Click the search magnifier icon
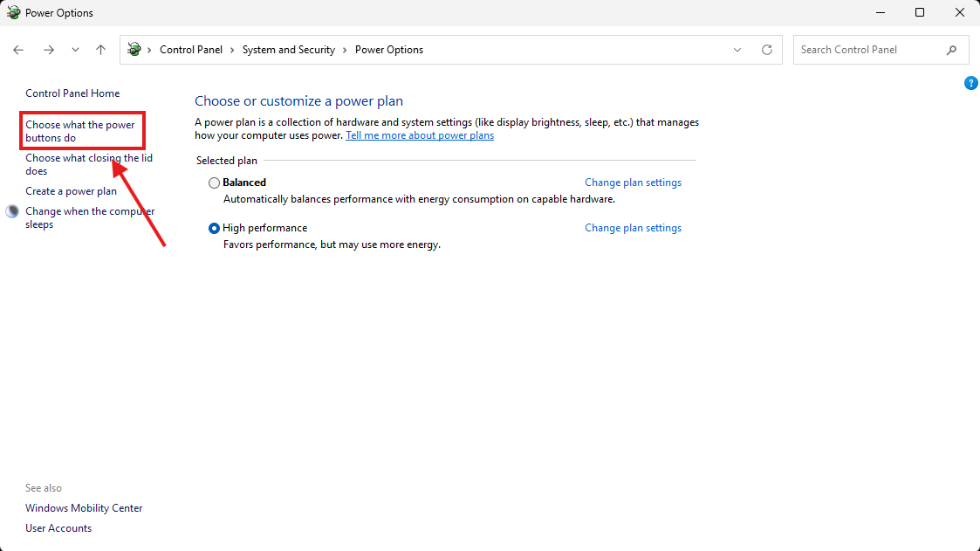 click(952, 50)
